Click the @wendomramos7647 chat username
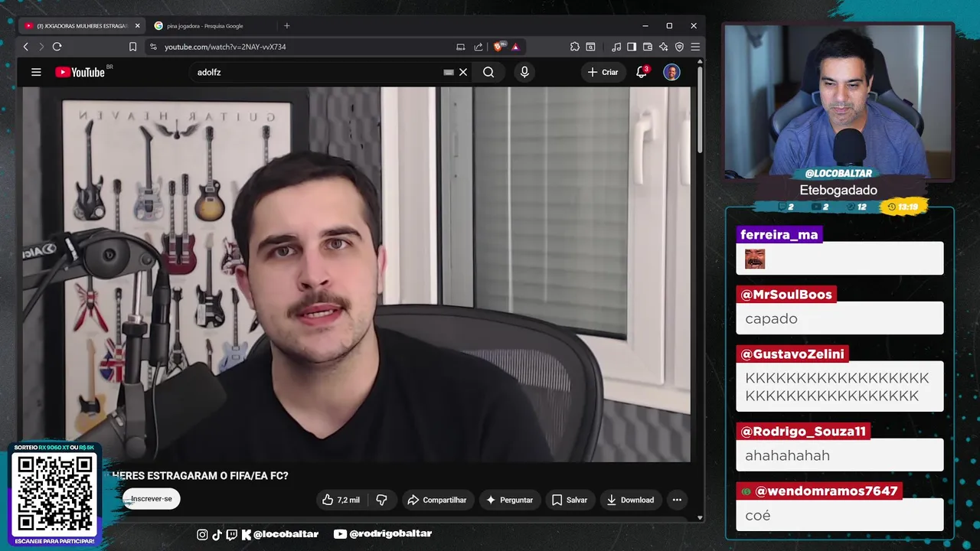This screenshot has height=551, width=980. (x=819, y=491)
